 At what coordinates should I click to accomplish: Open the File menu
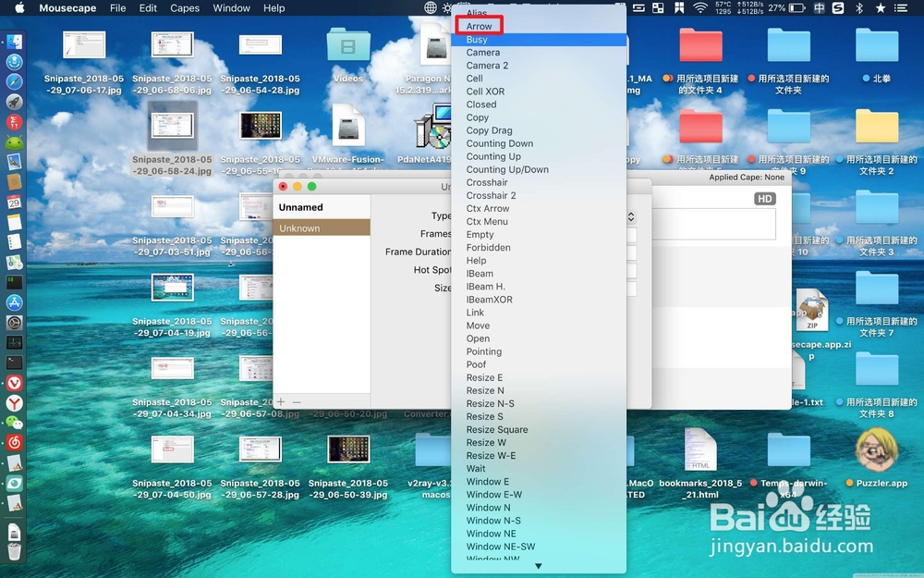point(118,7)
